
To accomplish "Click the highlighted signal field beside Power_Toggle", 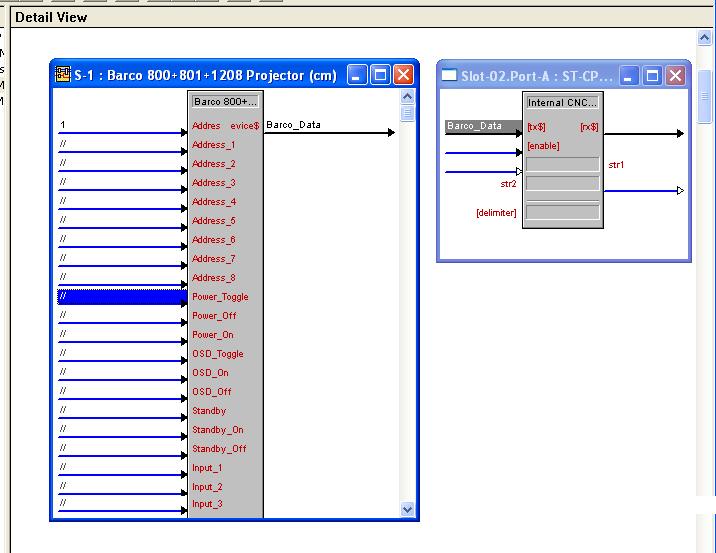I will coord(122,296).
